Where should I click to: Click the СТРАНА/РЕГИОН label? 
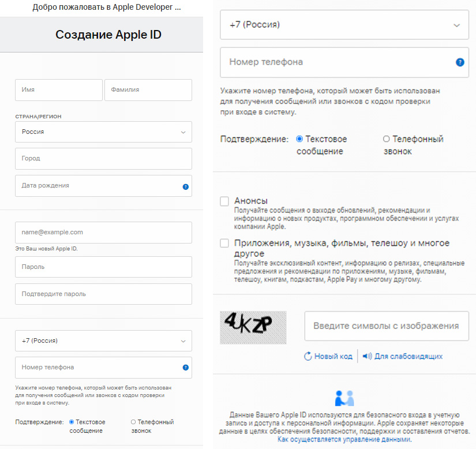[38, 117]
